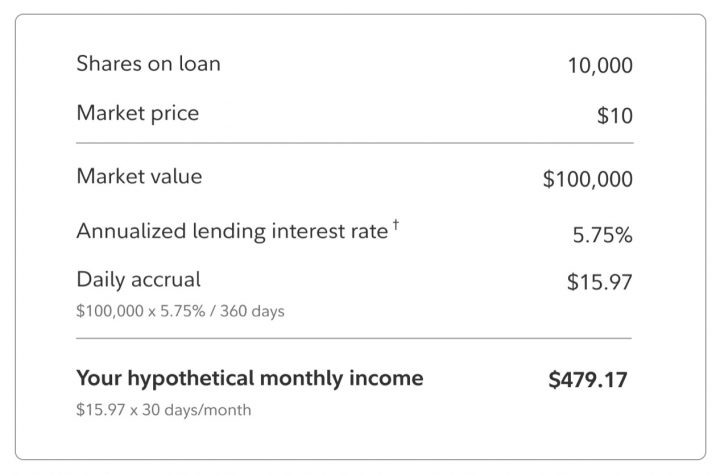Image resolution: width=720 pixels, height=475 pixels.
Task: Click the dagger footnote symbol
Action: [x=395, y=226]
